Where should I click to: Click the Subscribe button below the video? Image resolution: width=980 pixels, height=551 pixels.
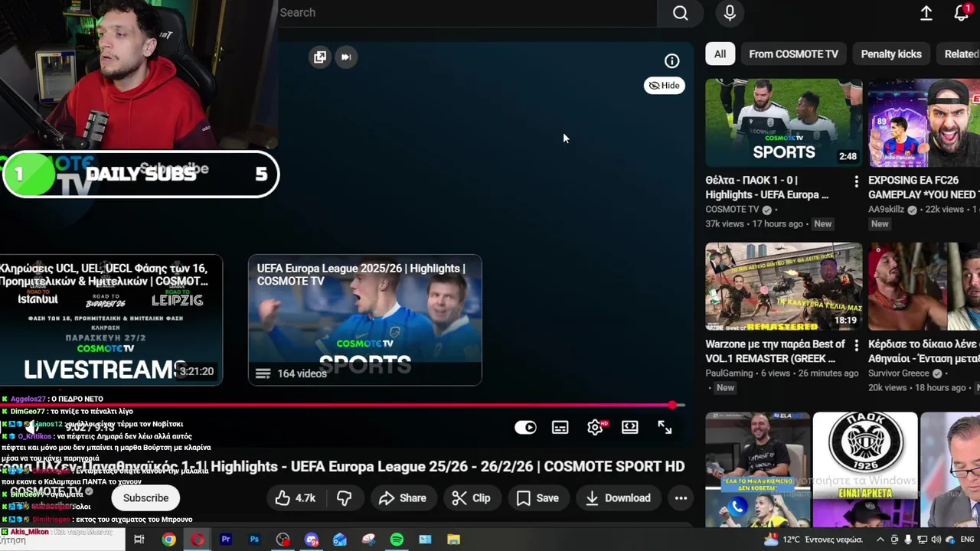(145, 498)
